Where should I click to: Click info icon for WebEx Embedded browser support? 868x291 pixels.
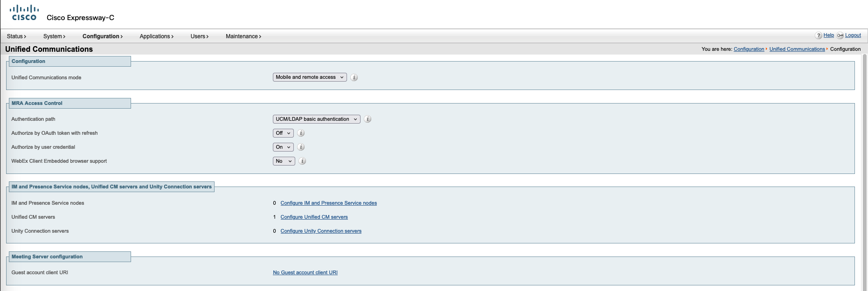pos(302,161)
